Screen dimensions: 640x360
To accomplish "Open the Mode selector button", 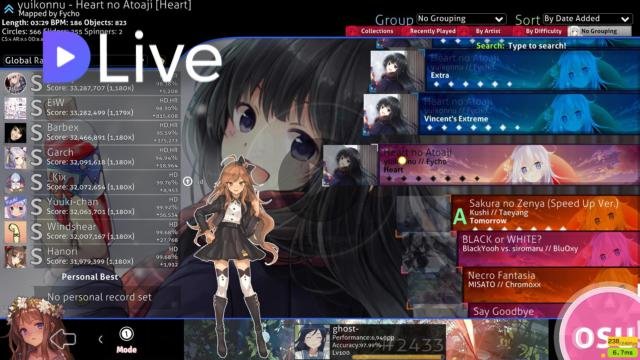I will coord(126,340).
